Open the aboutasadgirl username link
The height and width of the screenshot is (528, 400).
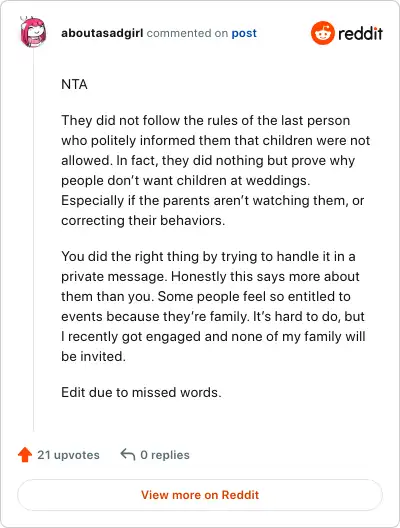102,33
